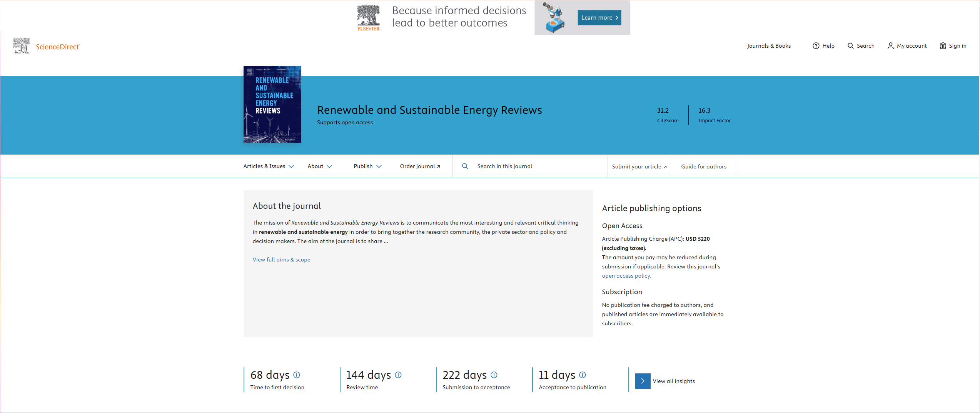
Task: Focus the Search in this journal field
Action: click(530, 166)
